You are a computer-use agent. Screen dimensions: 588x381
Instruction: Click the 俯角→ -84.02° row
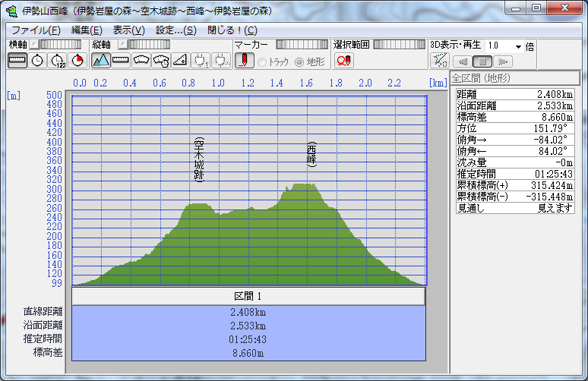515,140
